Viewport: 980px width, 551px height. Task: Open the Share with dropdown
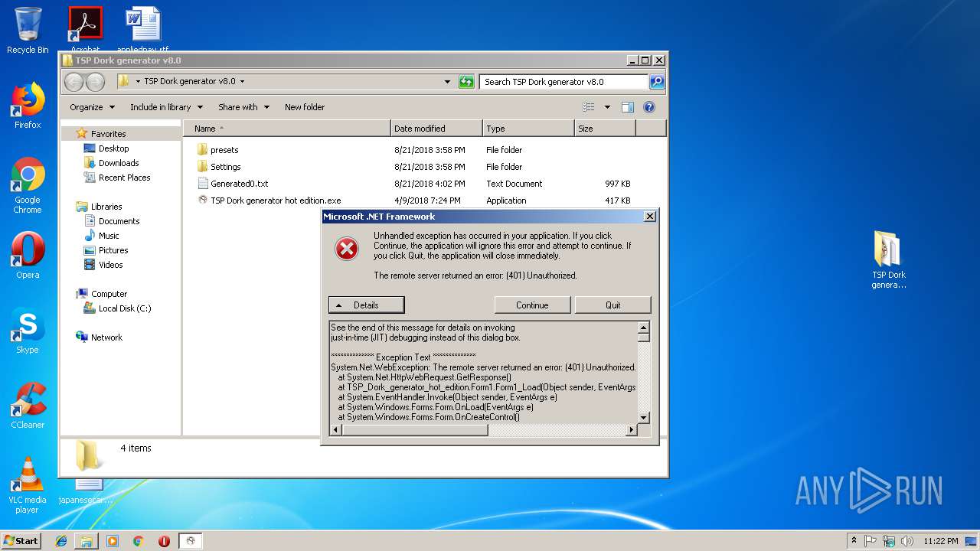243,107
